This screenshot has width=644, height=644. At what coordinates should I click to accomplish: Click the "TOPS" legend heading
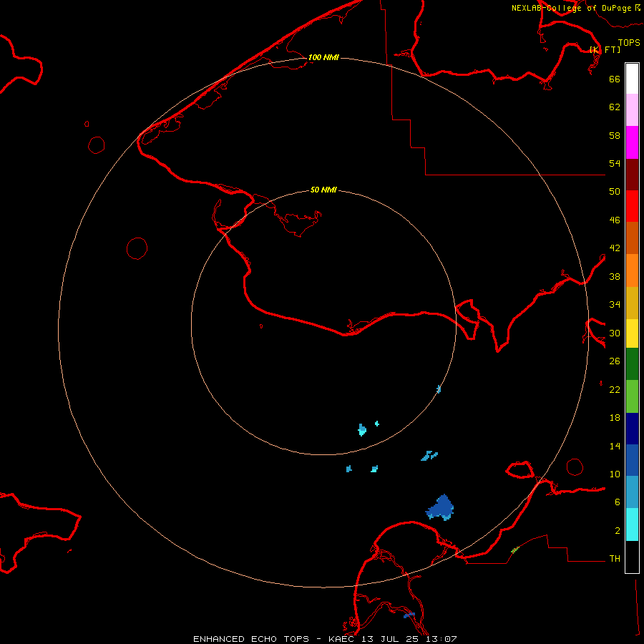click(629, 43)
